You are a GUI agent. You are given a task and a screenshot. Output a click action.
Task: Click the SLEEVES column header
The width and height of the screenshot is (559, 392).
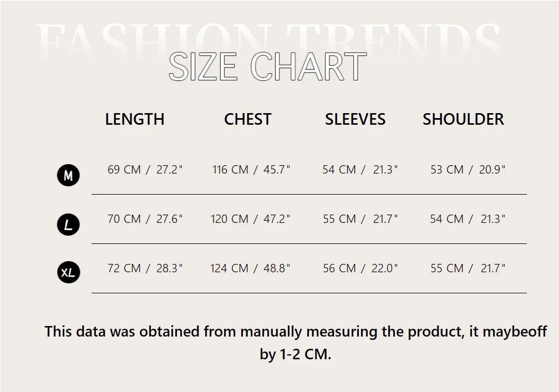(355, 119)
